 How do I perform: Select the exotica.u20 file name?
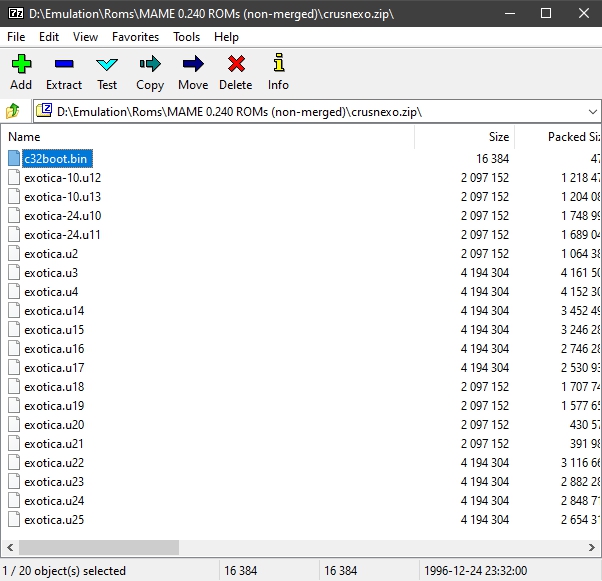[54, 425]
